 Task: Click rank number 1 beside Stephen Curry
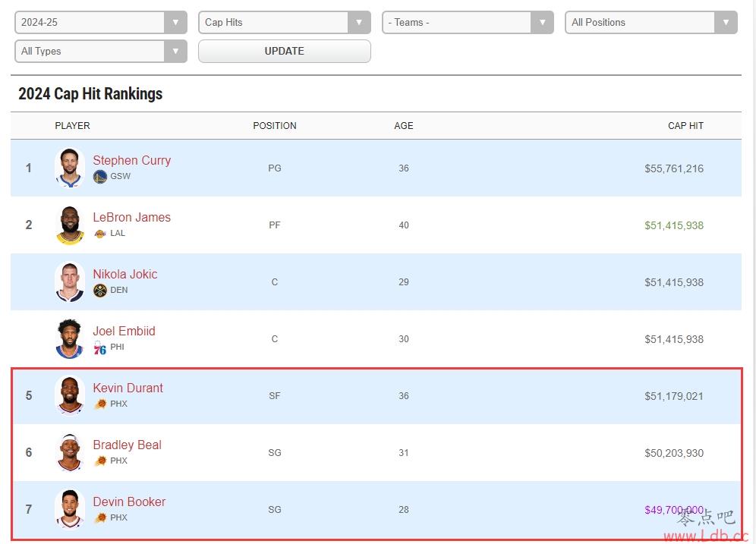coord(28,168)
